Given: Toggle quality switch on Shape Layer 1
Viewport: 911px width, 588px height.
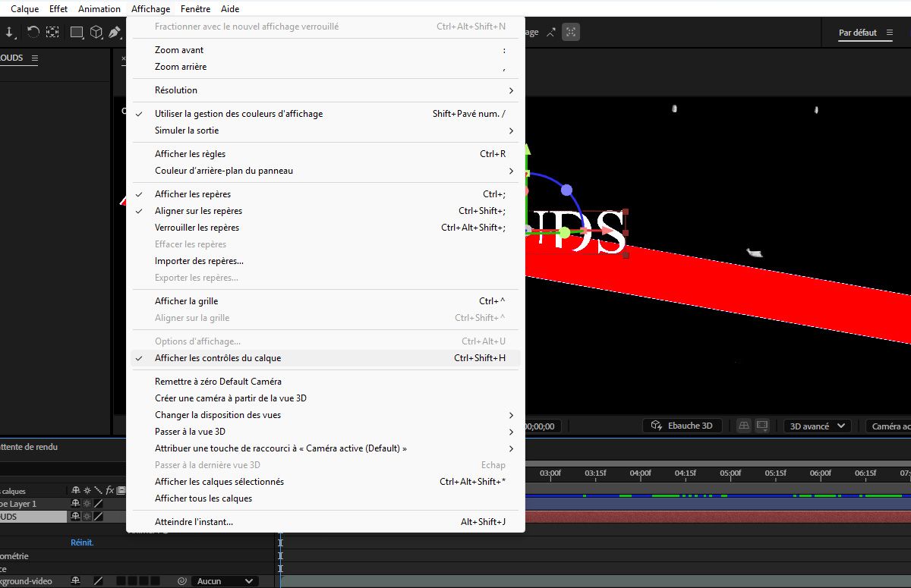Looking at the screenshot, I should pos(98,504).
